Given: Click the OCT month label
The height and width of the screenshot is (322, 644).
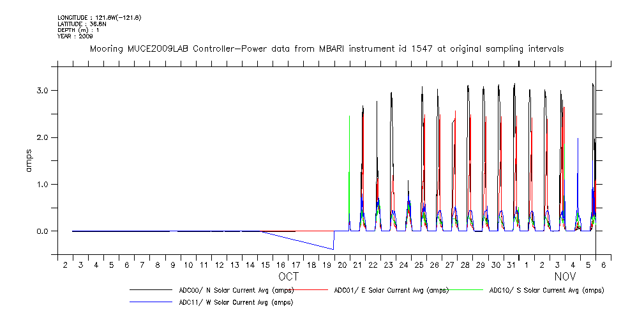Looking at the screenshot, I should click(x=288, y=277).
